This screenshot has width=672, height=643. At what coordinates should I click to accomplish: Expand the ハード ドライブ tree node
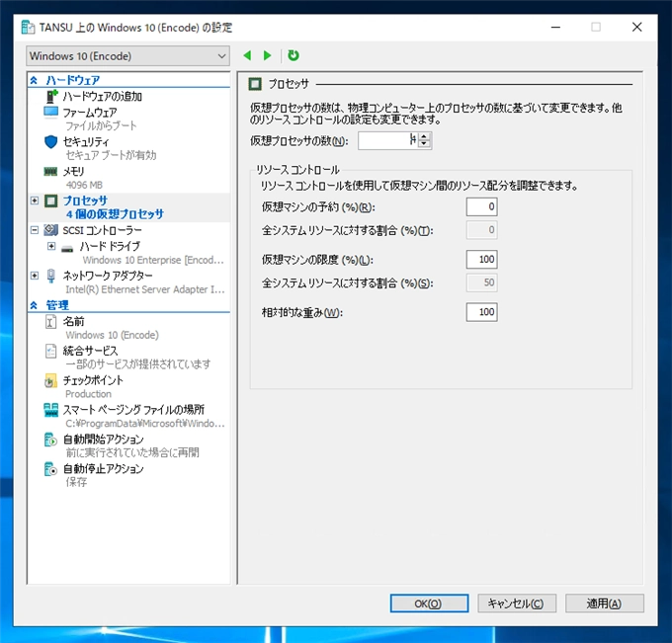pyautogui.click(x=51, y=246)
